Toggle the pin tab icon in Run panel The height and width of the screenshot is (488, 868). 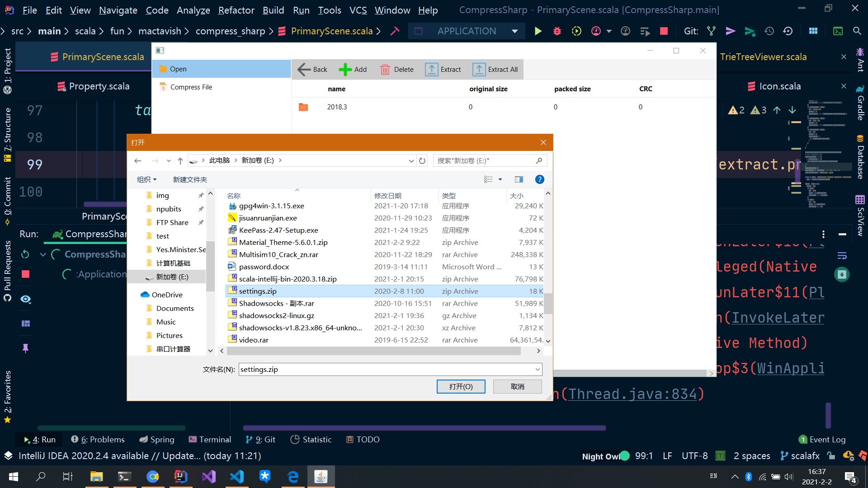[26, 348]
